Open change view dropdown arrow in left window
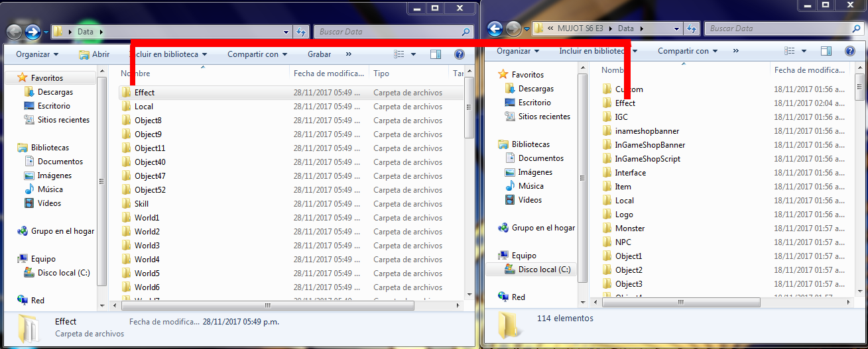The image size is (868, 349). [414, 54]
